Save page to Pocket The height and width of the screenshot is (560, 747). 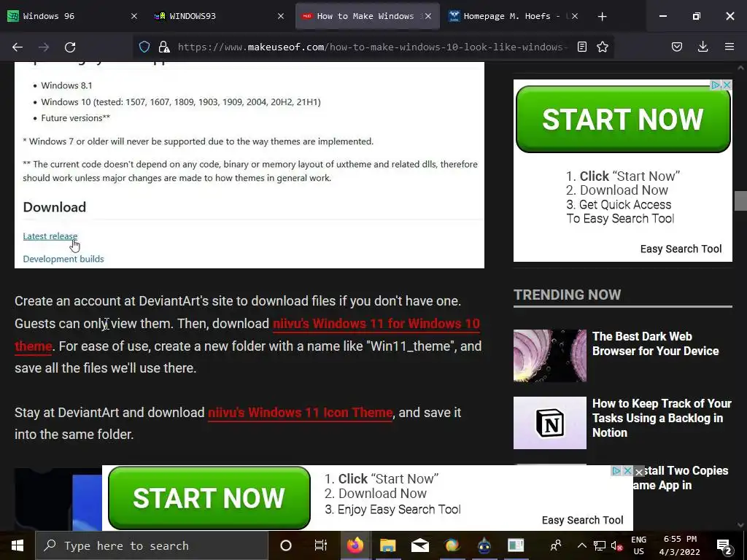click(x=677, y=47)
